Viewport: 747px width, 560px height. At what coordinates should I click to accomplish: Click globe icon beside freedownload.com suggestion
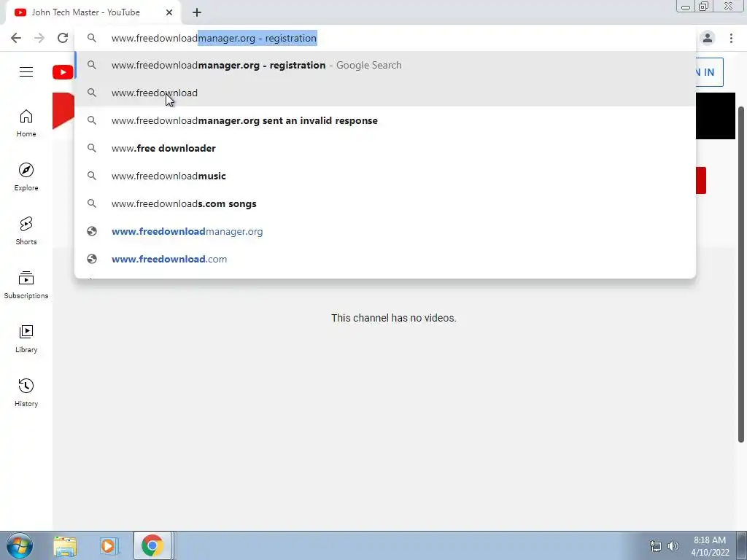point(92,259)
